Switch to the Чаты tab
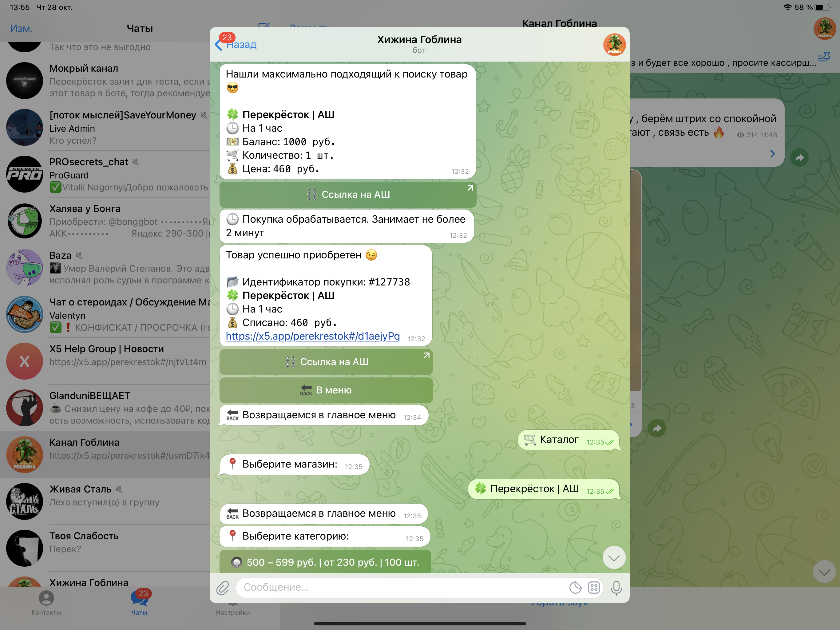Screen dimensions: 840x630 [x=139, y=602]
